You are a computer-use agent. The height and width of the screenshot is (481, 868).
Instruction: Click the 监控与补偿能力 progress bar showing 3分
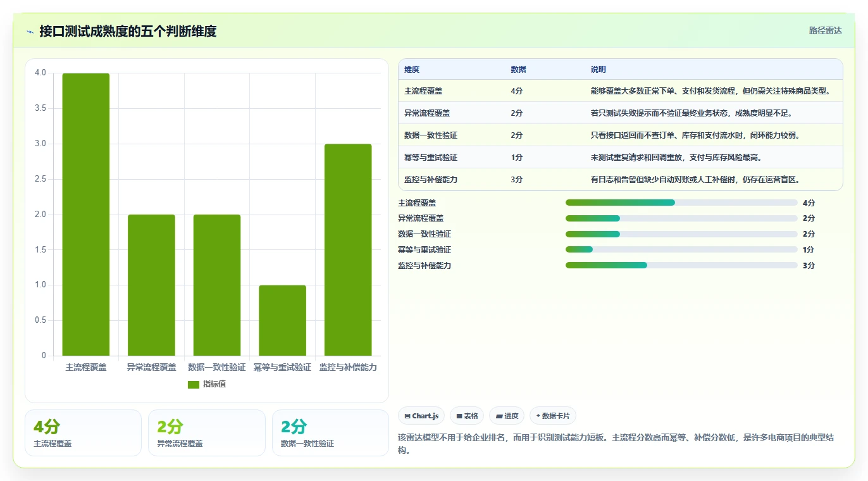(681, 265)
